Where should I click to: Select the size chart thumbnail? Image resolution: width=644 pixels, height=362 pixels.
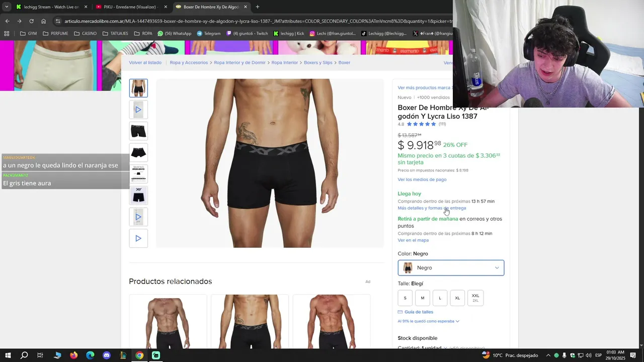(x=138, y=174)
